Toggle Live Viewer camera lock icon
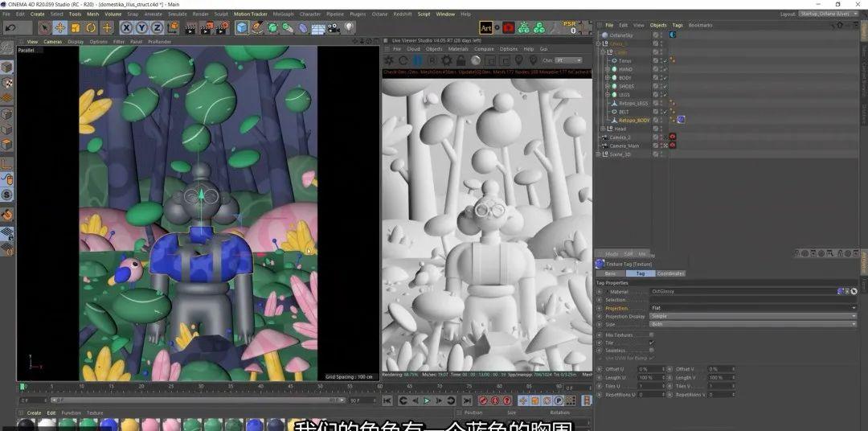Viewport: 868px width, 431px height. point(461,60)
